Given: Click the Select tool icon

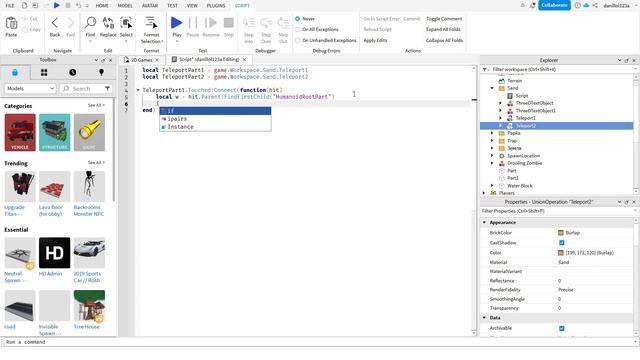Looking at the screenshot, I should (x=126, y=23).
